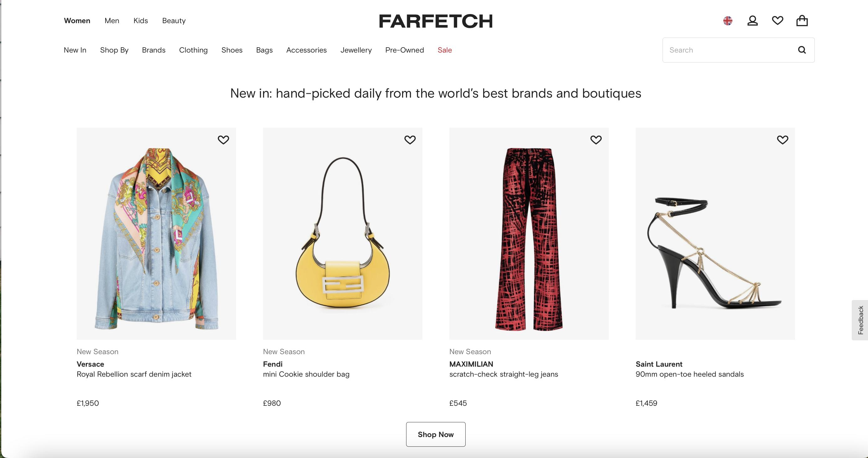Open the Feedback side tab

(860, 320)
